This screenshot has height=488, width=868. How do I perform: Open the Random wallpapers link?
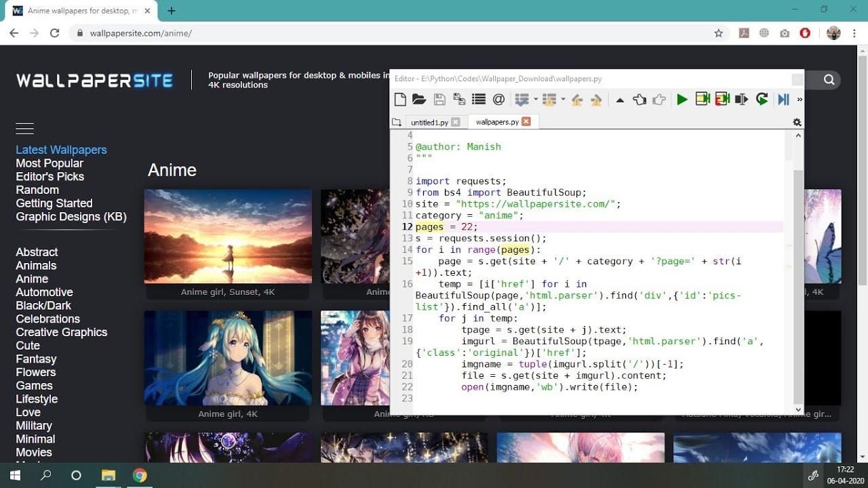pos(37,190)
